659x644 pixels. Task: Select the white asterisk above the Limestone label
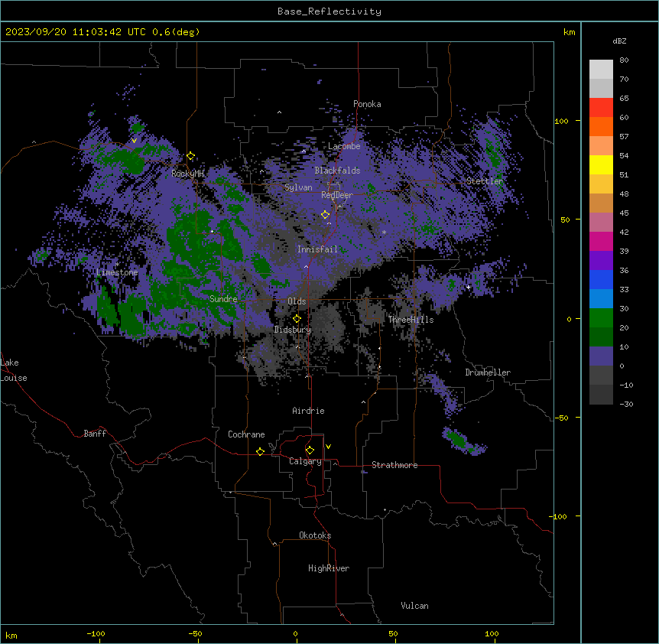point(117,265)
